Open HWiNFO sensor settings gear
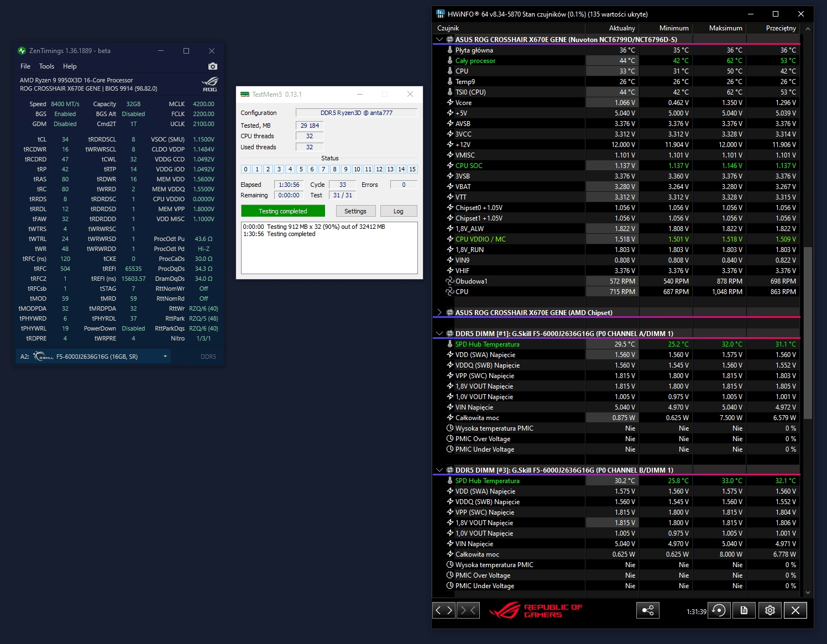The image size is (827, 644). pos(770,610)
